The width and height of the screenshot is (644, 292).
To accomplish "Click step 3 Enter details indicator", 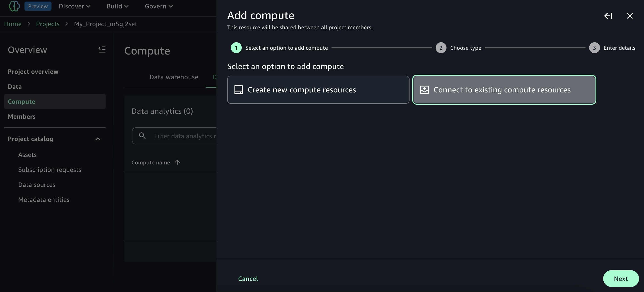I will click(594, 48).
